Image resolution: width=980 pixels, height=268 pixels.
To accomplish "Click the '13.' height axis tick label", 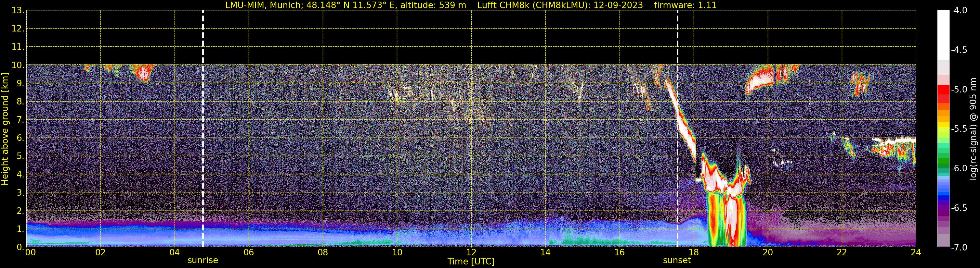I will coord(18,10).
